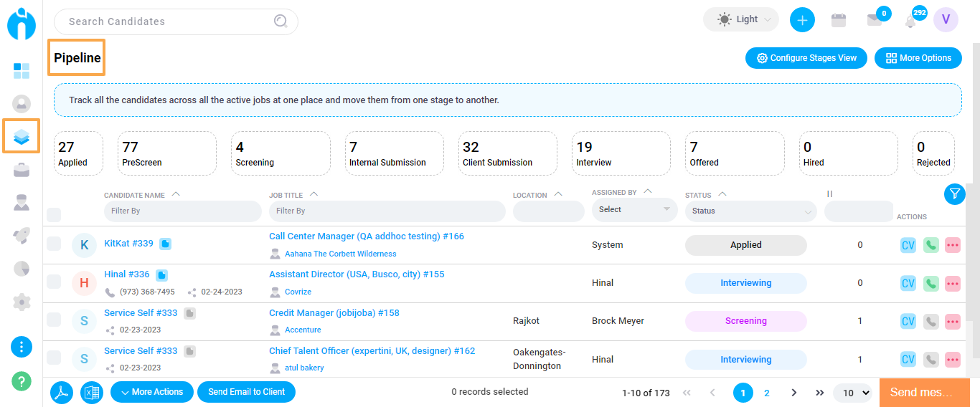Tick the checkbox for KitKat #339 row
The width and height of the screenshot is (980, 407).
point(54,244)
